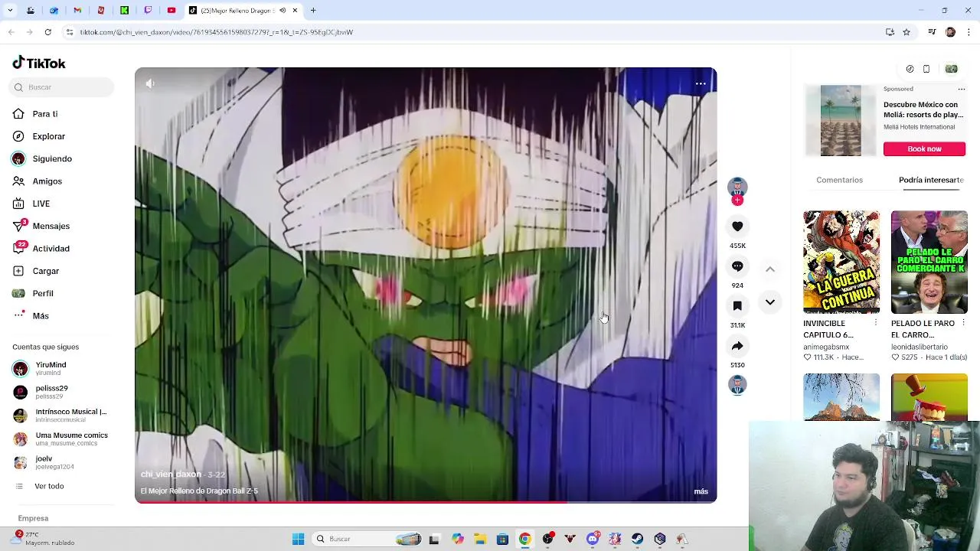Open the LIVE section
This screenshot has width=980, height=551.
pyautogui.click(x=41, y=204)
